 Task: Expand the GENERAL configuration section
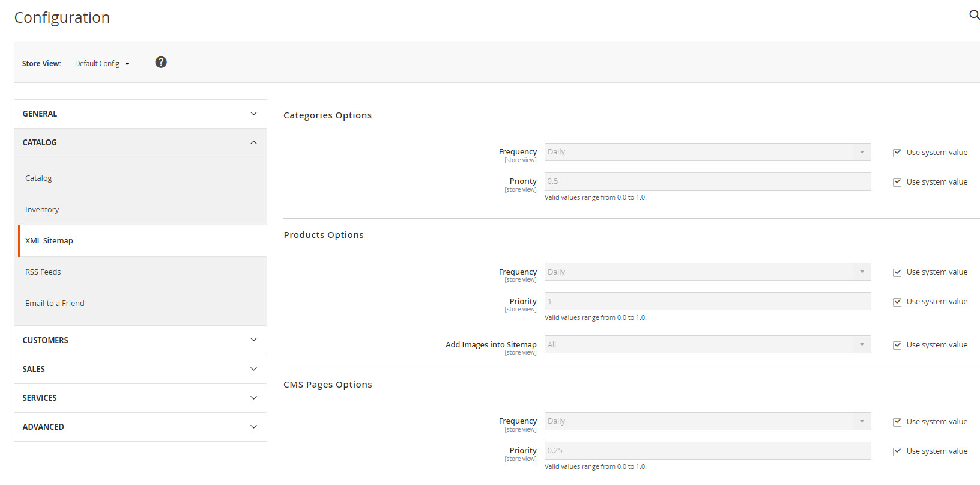141,114
